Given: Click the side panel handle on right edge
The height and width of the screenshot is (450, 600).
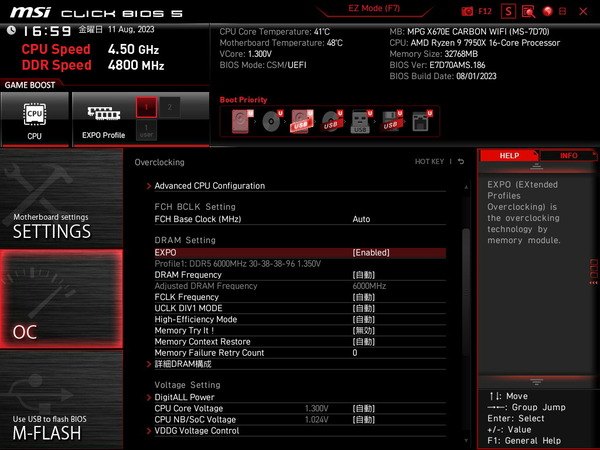Looking at the screenshot, I should 593,271.
